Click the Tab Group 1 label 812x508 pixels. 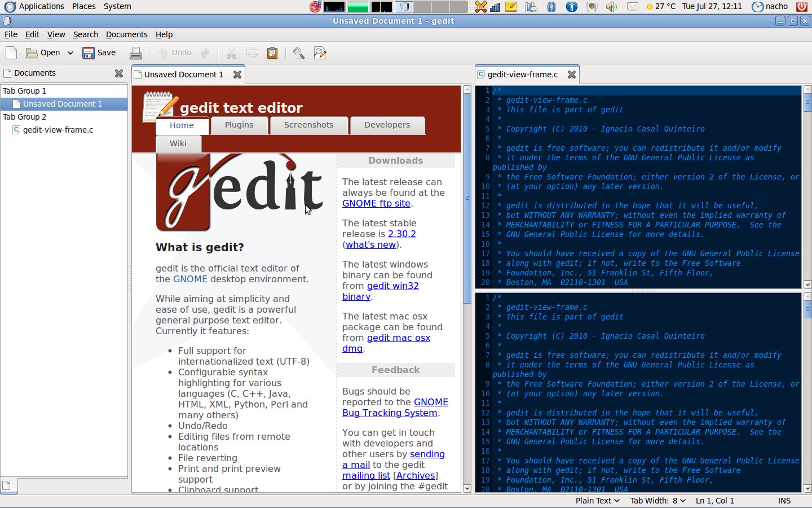(x=24, y=91)
